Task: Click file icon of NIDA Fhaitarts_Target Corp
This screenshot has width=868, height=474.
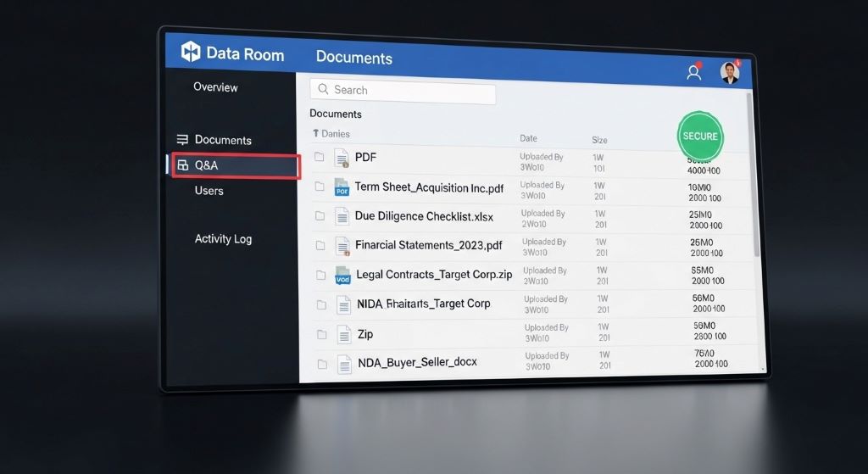Action: 344,305
